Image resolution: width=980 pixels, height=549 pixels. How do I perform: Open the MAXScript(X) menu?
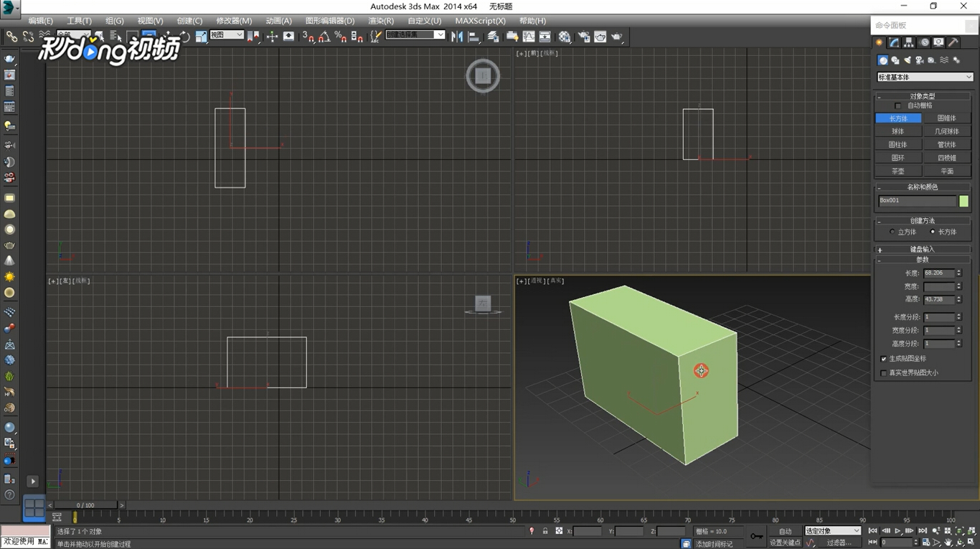point(480,21)
